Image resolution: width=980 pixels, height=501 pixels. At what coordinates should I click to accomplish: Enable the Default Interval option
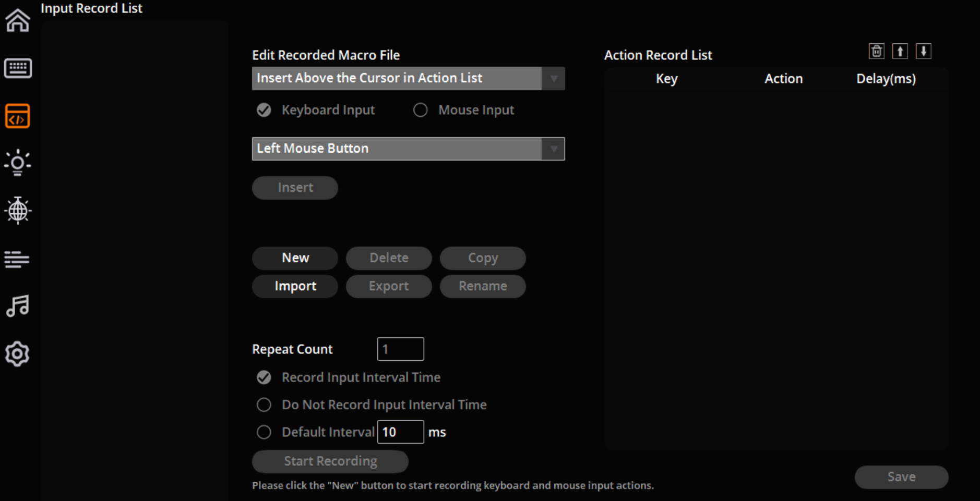coord(264,432)
